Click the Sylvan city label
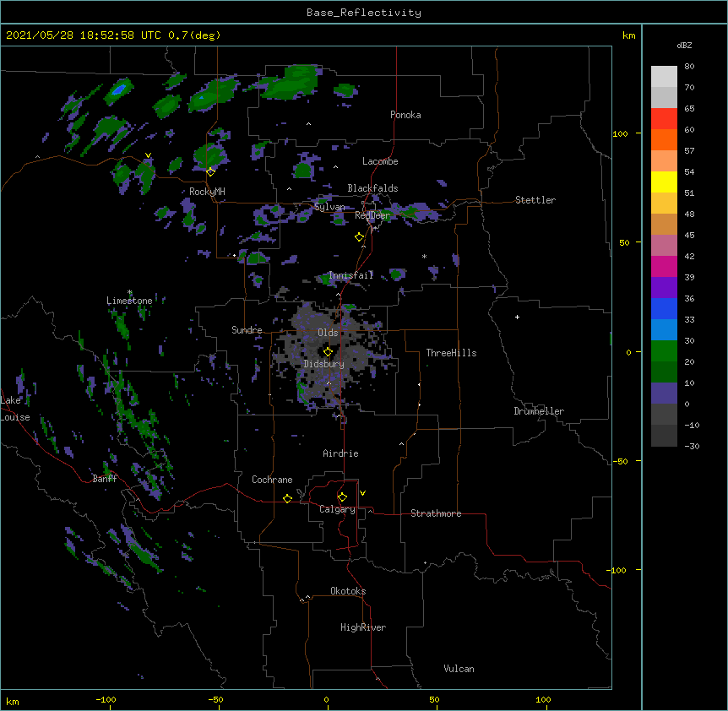The width and height of the screenshot is (728, 711). [329, 207]
